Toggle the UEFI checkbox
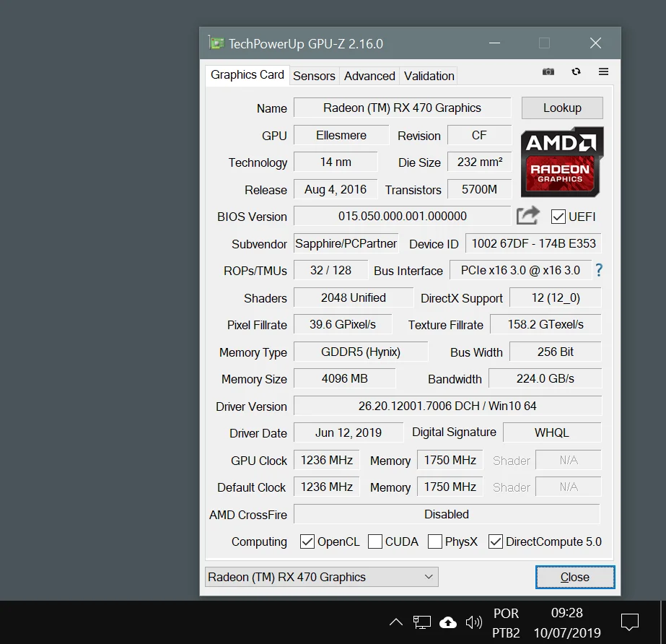 (558, 217)
